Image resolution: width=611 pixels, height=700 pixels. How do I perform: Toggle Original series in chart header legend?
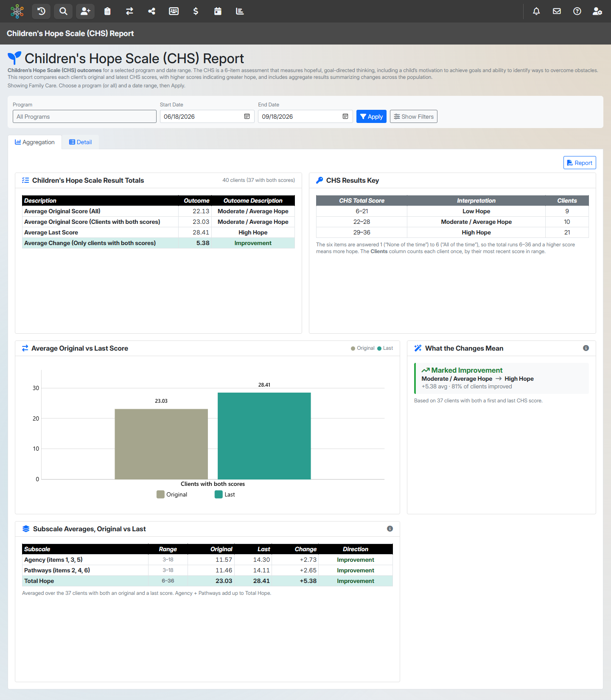pyautogui.click(x=363, y=348)
